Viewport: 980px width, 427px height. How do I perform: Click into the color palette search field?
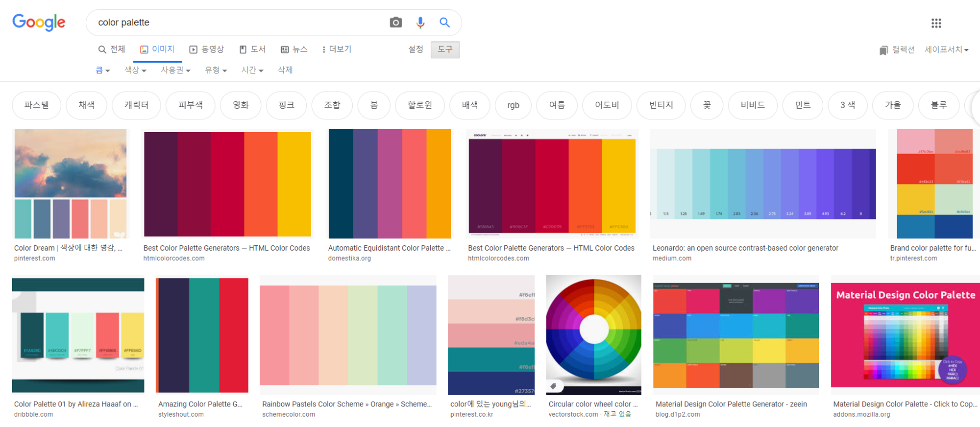(x=238, y=23)
